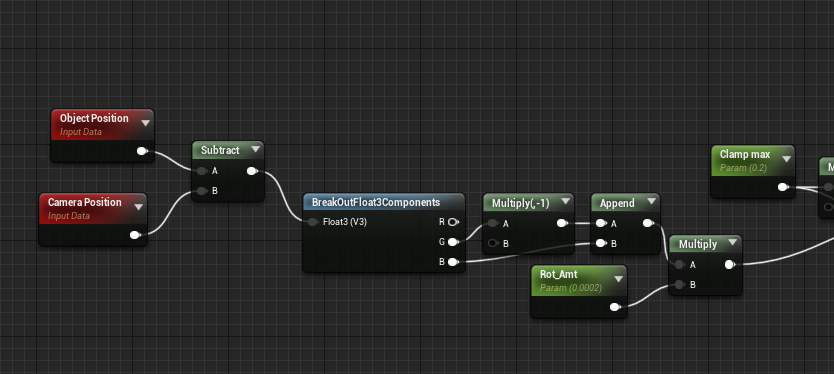Click Subtract node input pin B
Screen dimensions: 834x374
click(x=201, y=191)
